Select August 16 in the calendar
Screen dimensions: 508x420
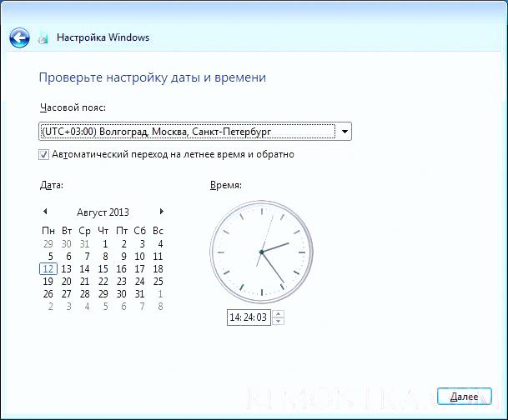point(122,269)
